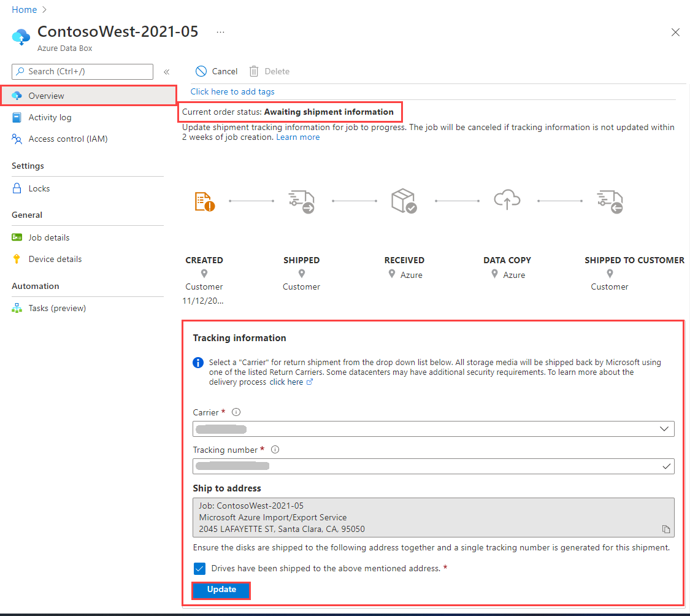Viewport: 690px width, 616px height.
Task: Click the Tracking number field
Action: pos(434,466)
